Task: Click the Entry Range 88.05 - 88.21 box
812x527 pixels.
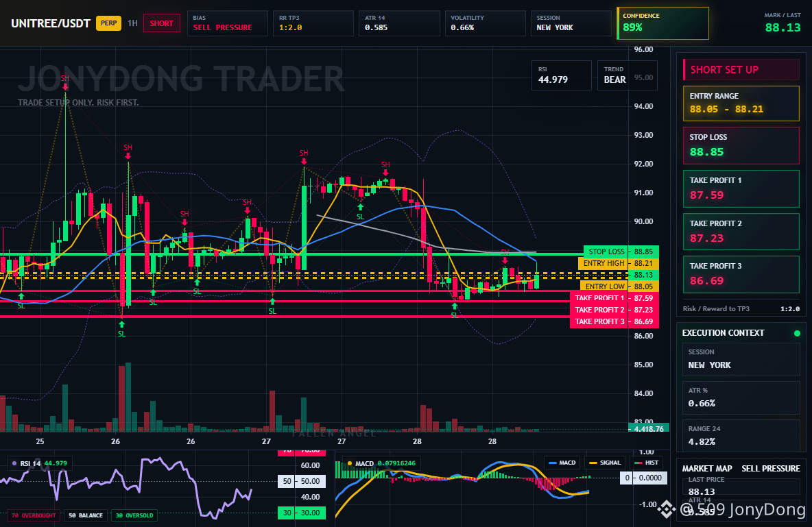Action: (x=741, y=103)
